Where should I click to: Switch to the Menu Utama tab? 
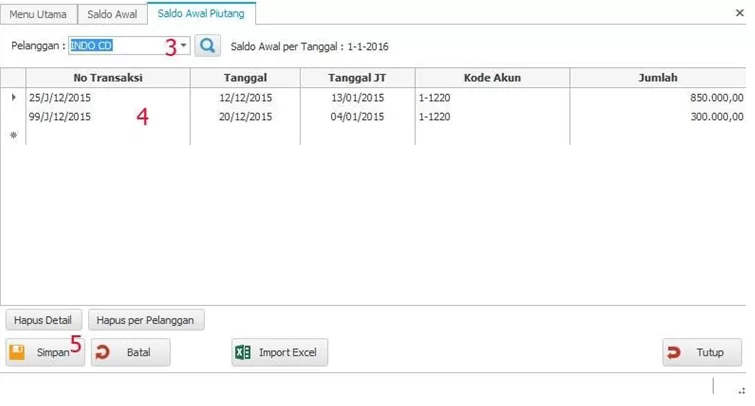38,14
